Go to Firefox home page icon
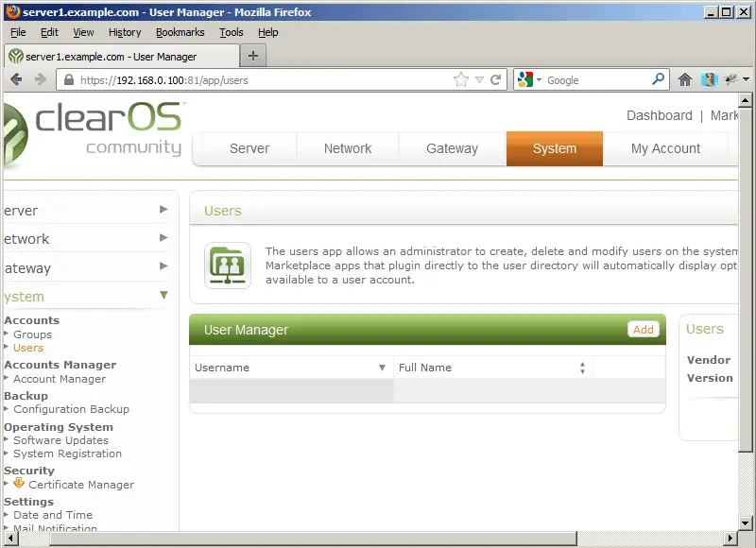This screenshot has height=548, width=756. click(685, 80)
